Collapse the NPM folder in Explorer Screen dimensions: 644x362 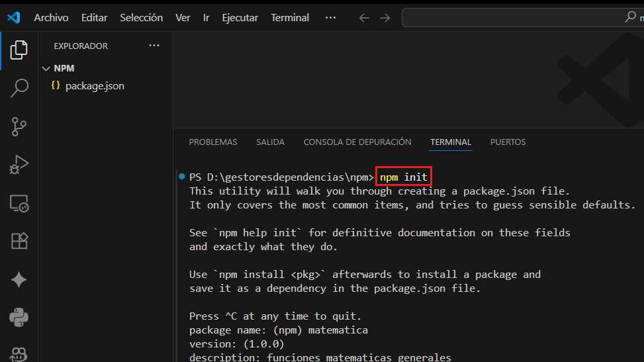[x=46, y=68]
